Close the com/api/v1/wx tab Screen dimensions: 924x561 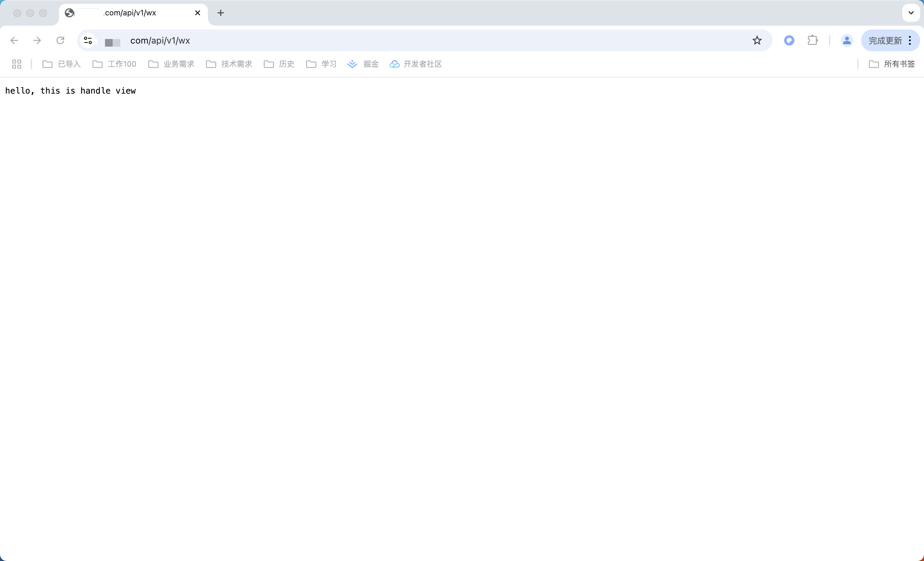click(198, 13)
